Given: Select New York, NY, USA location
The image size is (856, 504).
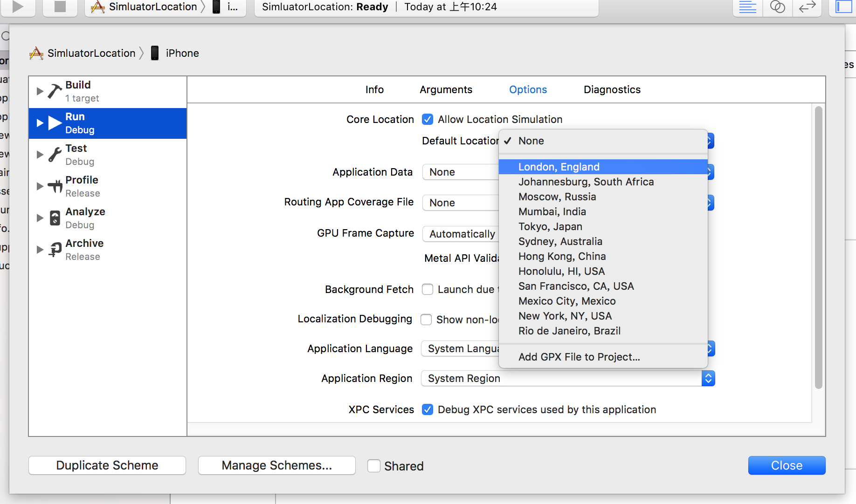Looking at the screenshot, I should pyautogui.click(x=603, y=316).
